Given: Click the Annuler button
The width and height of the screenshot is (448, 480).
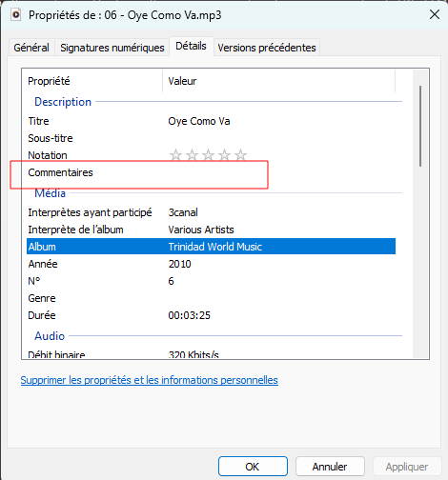Looking at the screenshot, I should (330, 467).
